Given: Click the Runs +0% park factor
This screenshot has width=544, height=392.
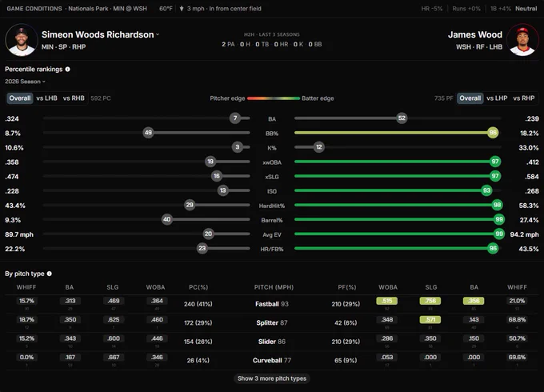Looking at the screenshot, I should pos(466,9).
